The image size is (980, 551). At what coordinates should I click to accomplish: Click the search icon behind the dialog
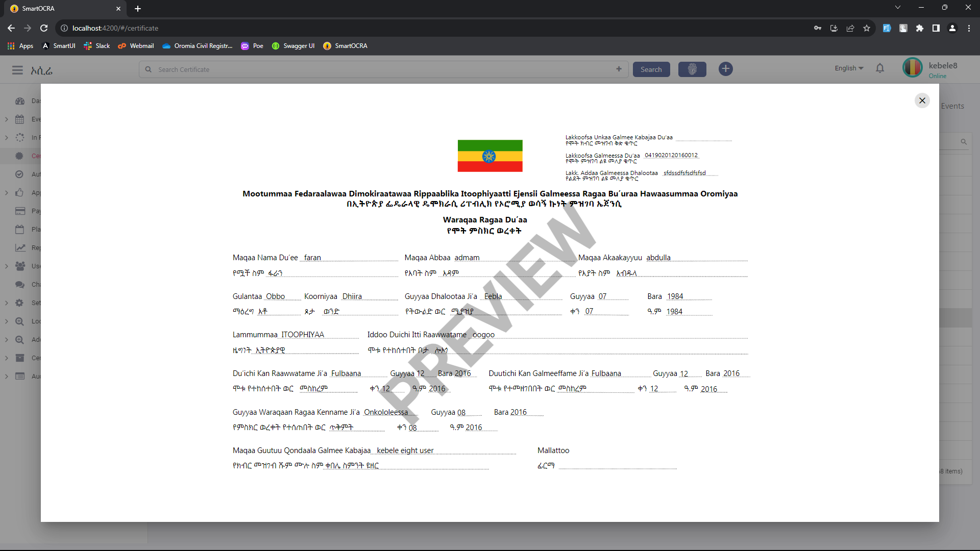[964, 142]
